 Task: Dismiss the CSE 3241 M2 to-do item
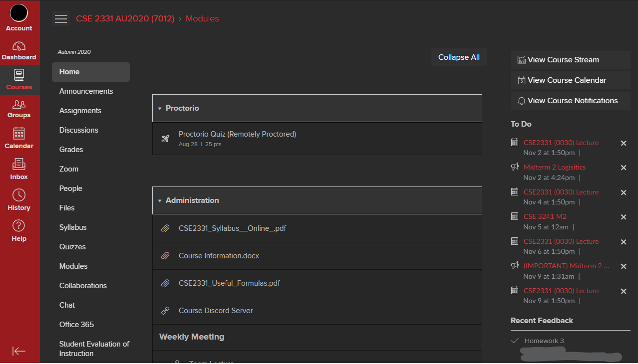624,217
